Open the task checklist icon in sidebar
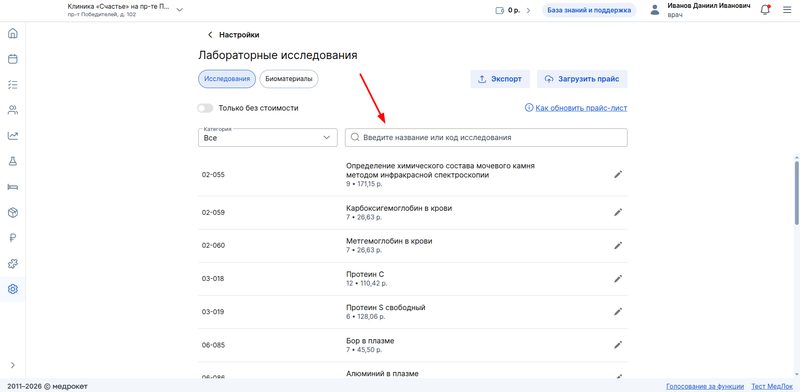Image resolution: width=800 pixels, height=392 pixels. 13,85
